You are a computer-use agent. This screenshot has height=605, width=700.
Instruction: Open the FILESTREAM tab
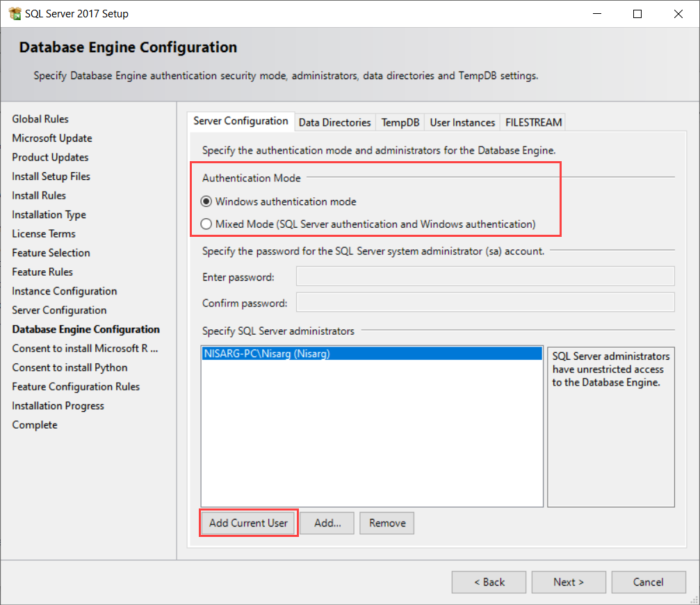[532, 122]
